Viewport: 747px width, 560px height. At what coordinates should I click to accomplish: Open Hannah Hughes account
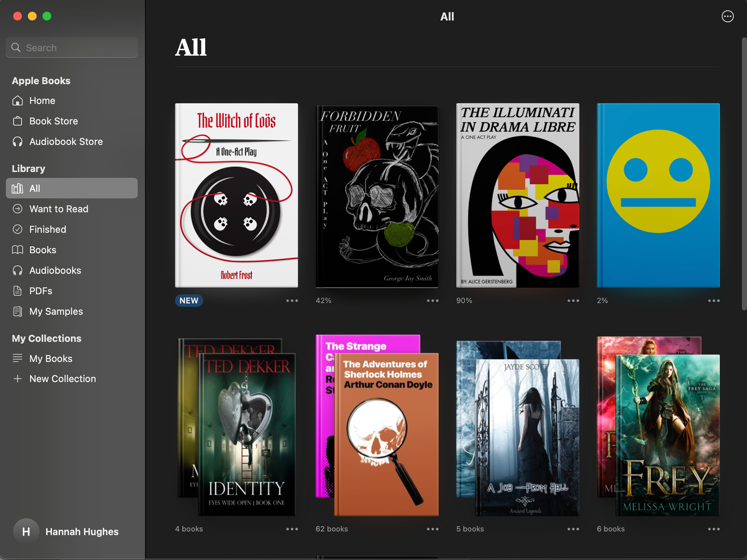point(66,531)
